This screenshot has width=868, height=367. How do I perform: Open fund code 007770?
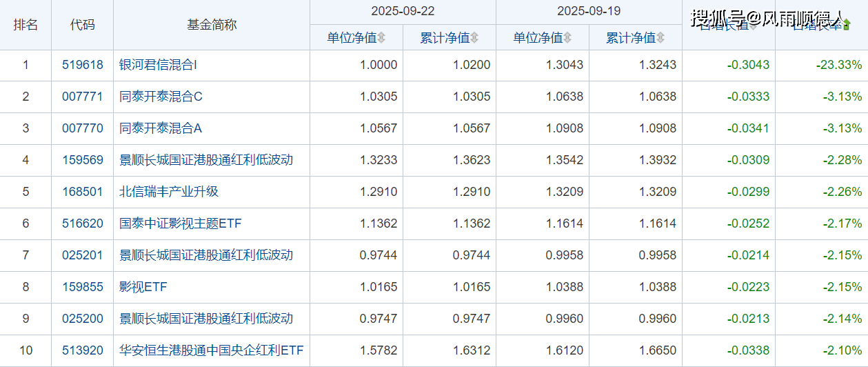pos(82,128)
